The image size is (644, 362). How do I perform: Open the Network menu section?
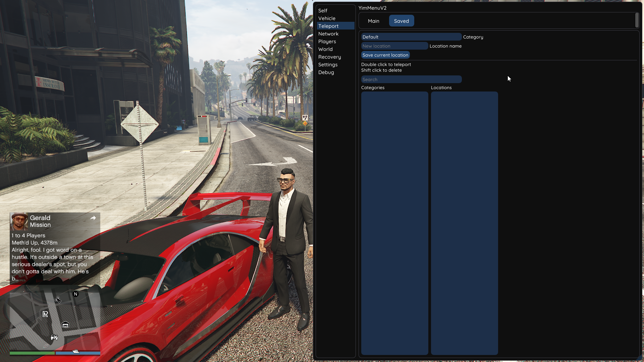click(328, 34)
